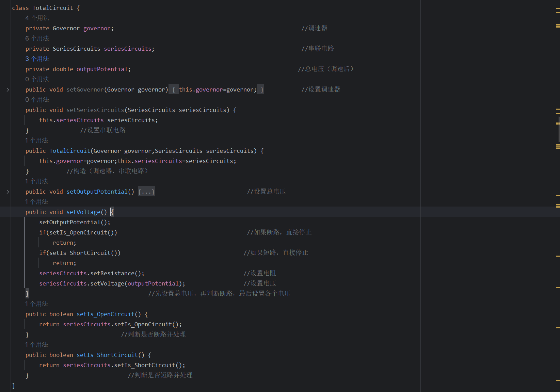This screenshot has height=392, width=560.
Task: Click the setGovernor method name
Action: pyautogui.click(x=85, y=89)
